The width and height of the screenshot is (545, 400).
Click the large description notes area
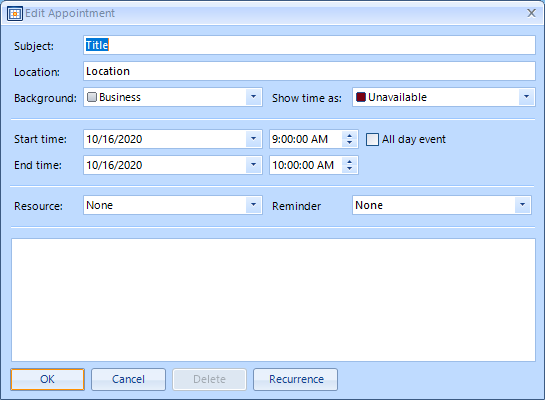point(273,300)
